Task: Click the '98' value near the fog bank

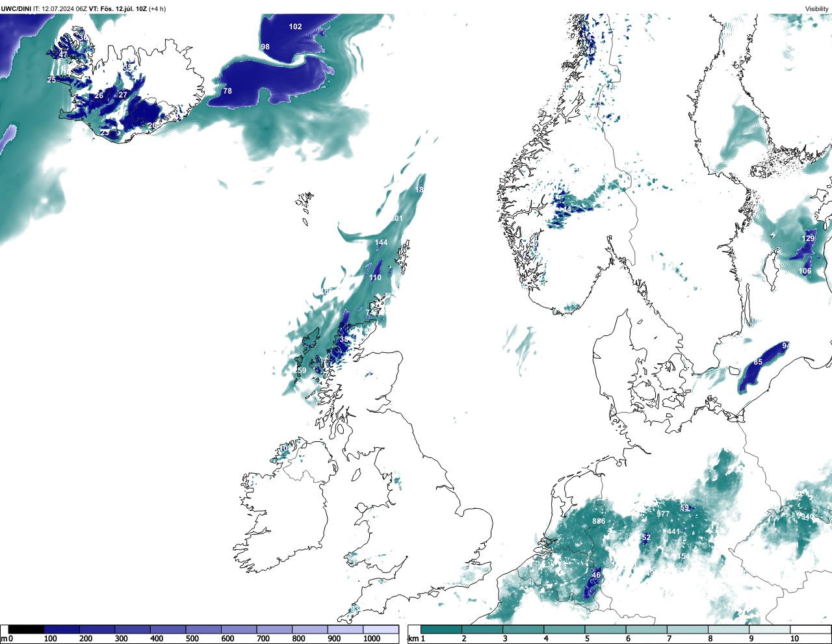Action: (265, 47)
